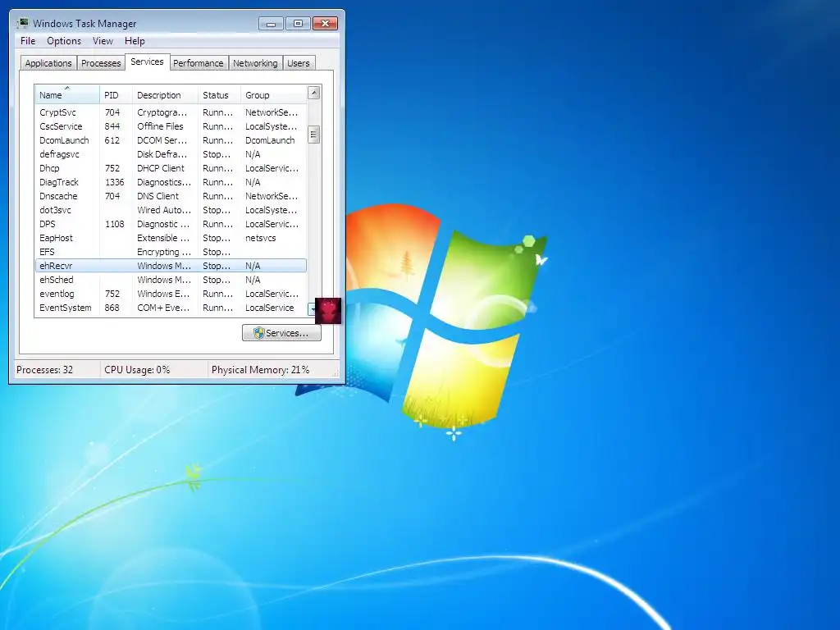Screen dimensions: 840x630
Task: Click the scrollbar up arrow
Action: [x=314, y=93]
